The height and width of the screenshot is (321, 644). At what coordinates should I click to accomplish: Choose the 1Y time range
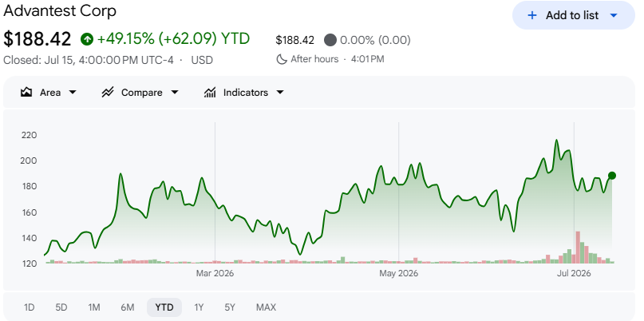(x=199, y=307)
